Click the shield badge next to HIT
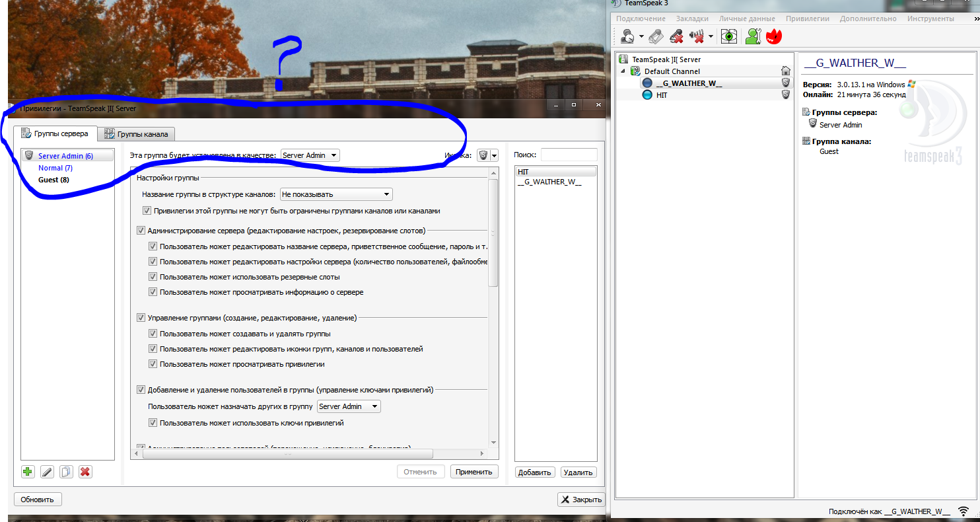This screenshot has width=980, height=522. click(x=786, y=94)
